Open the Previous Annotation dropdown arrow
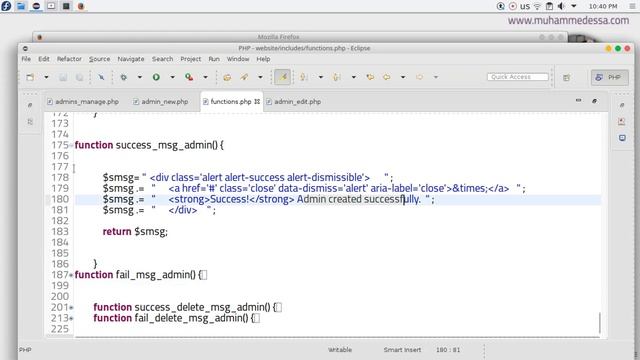 tap(353, 77)
